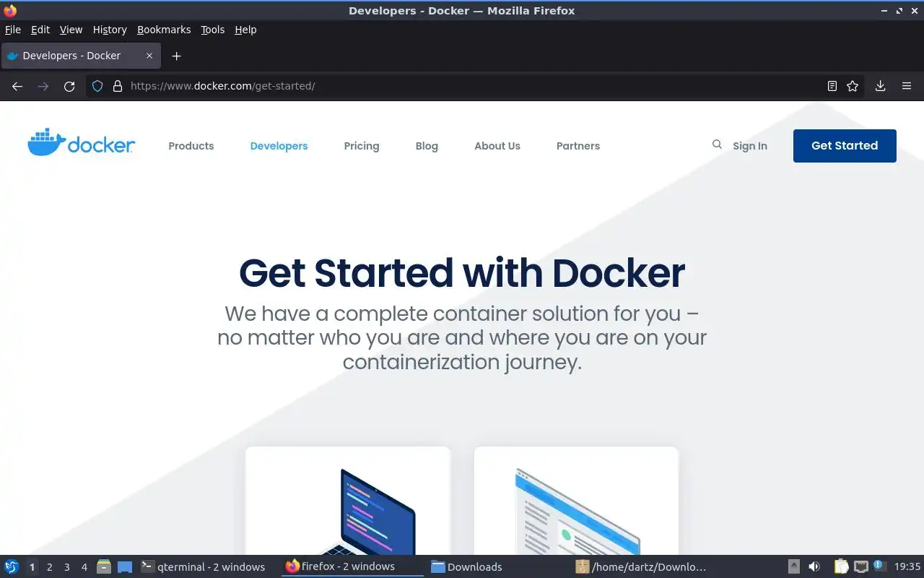This screenshot has height=578, width=924.
Task: Open a new tab with plus button
Action: pyautogui.click(x=176, y=56)
